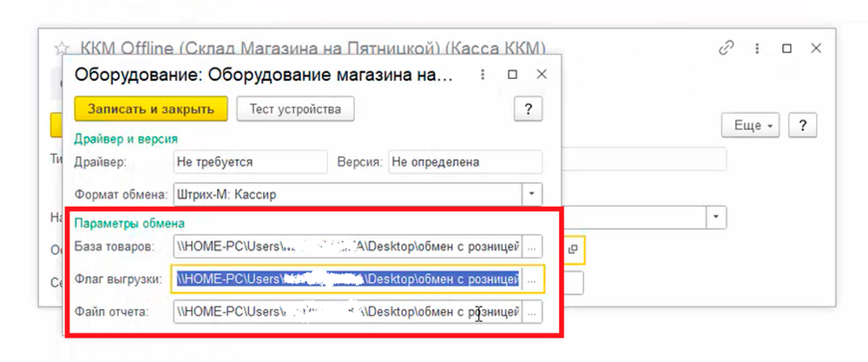868x362 pixels.
Task: Click the favorite star icon of ККМ Offline window
Action: tap(62, 49)
